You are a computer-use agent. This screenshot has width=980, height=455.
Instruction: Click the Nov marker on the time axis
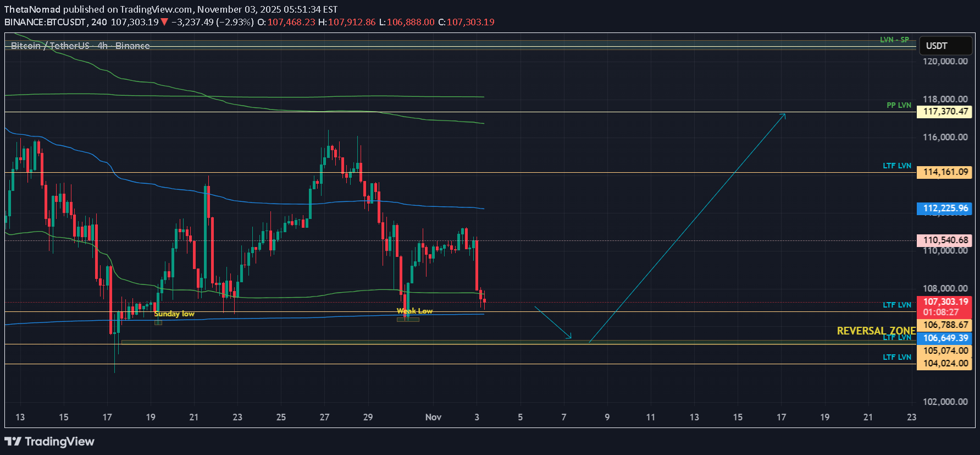(x=433, y=417)
